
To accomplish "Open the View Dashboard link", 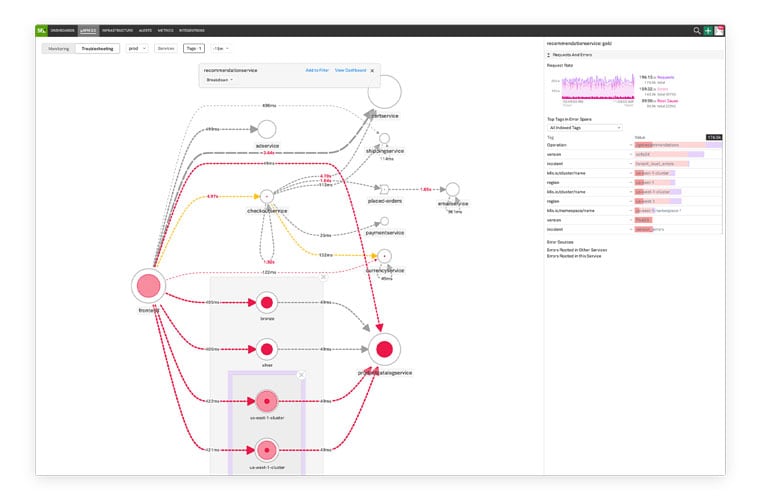I will 350,71.
